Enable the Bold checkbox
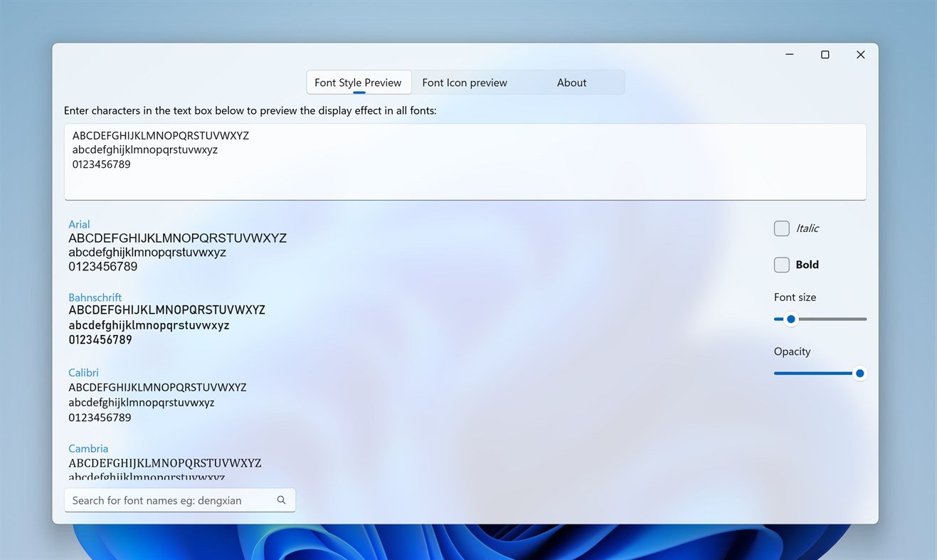This screenshot has height=560, width=937. click(782, 265)
